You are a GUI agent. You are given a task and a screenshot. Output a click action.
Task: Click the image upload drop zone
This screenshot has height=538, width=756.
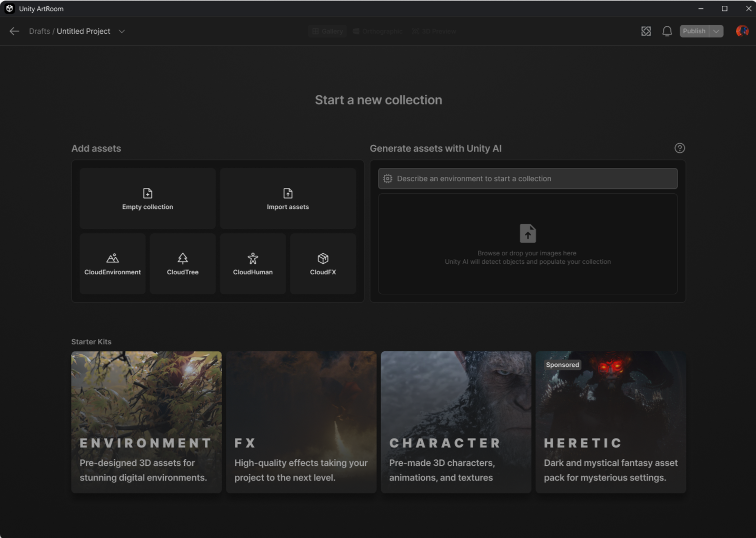[x=528, y=244]
